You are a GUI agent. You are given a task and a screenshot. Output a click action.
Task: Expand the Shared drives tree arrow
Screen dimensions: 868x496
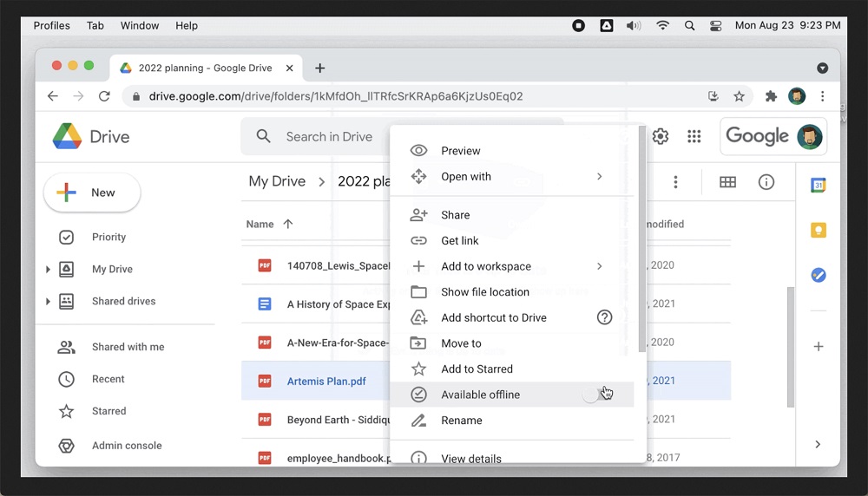point(48,302)
